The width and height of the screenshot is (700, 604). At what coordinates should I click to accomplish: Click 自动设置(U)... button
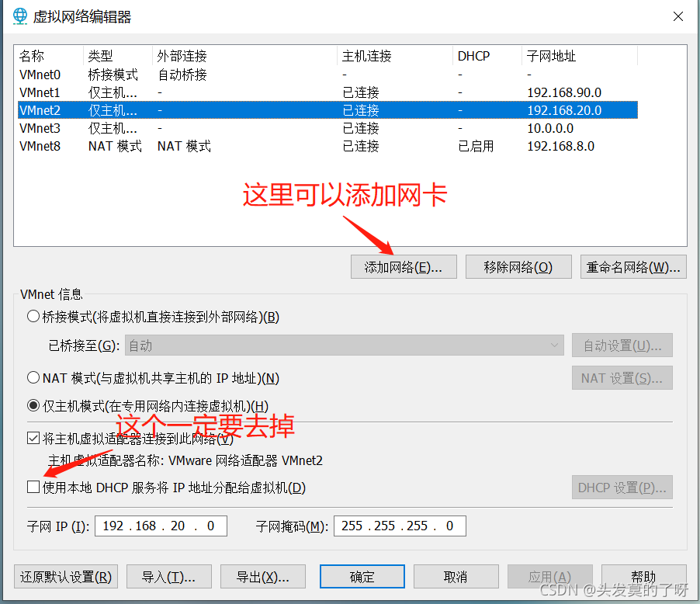(622, 345)
